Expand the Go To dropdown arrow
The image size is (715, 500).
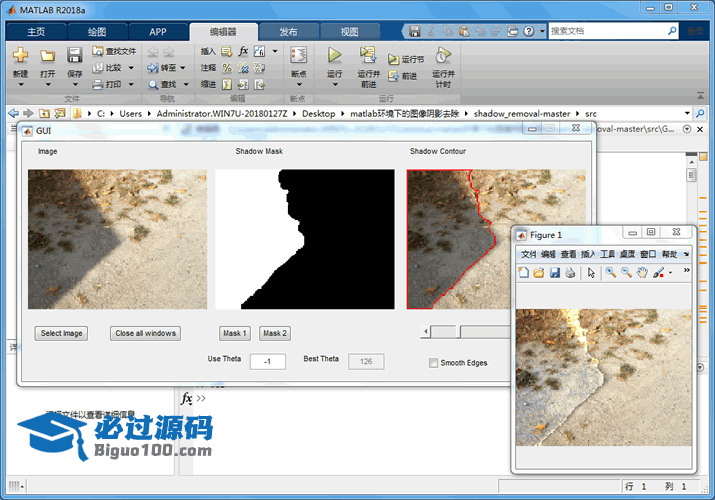click(x=183, y=68)
